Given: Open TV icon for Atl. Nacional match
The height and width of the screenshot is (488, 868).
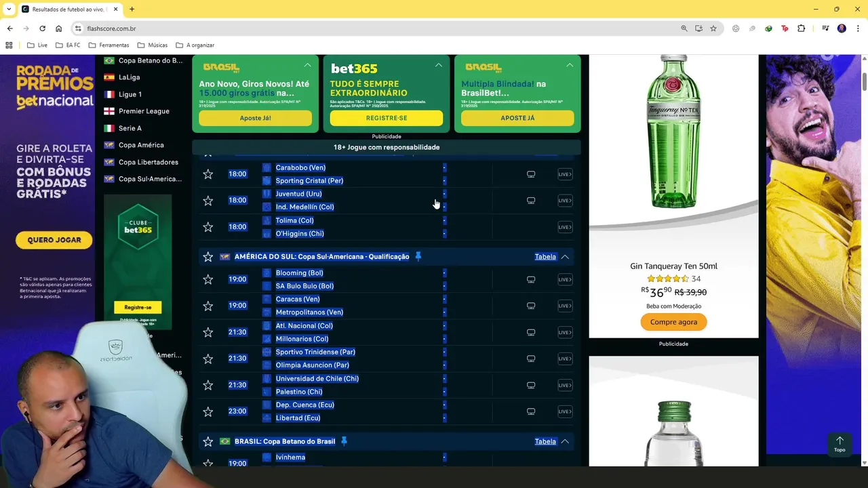Looking at the screenshot, I should (531, 332).
